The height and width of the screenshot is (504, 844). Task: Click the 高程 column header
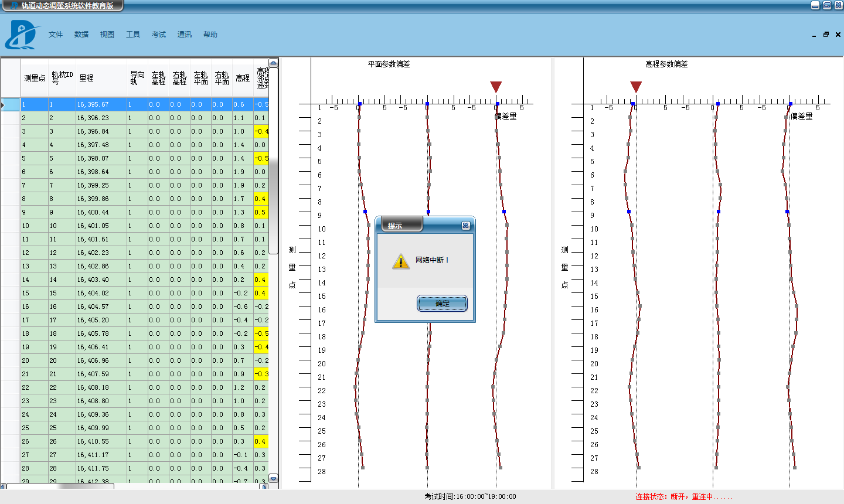coord(243,78)
